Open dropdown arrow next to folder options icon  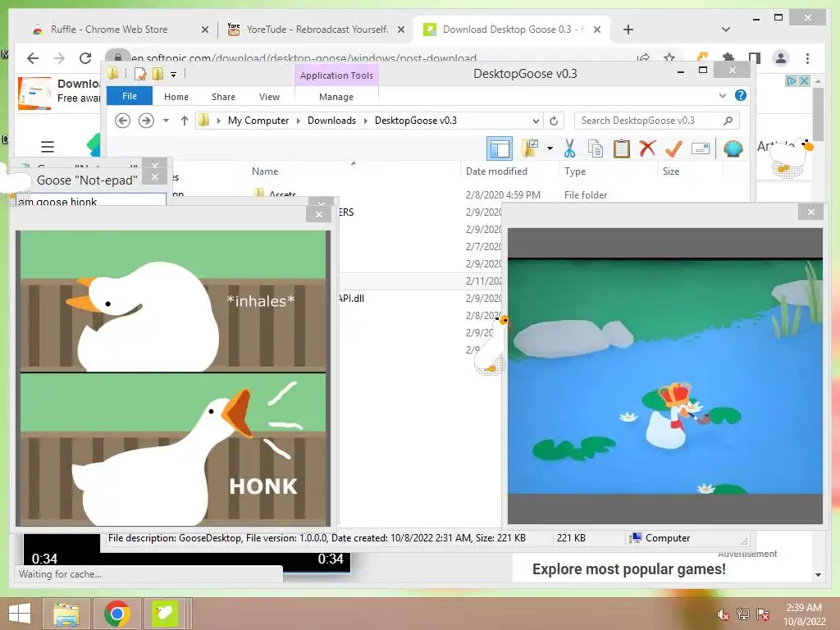click(x=550, y=148)
